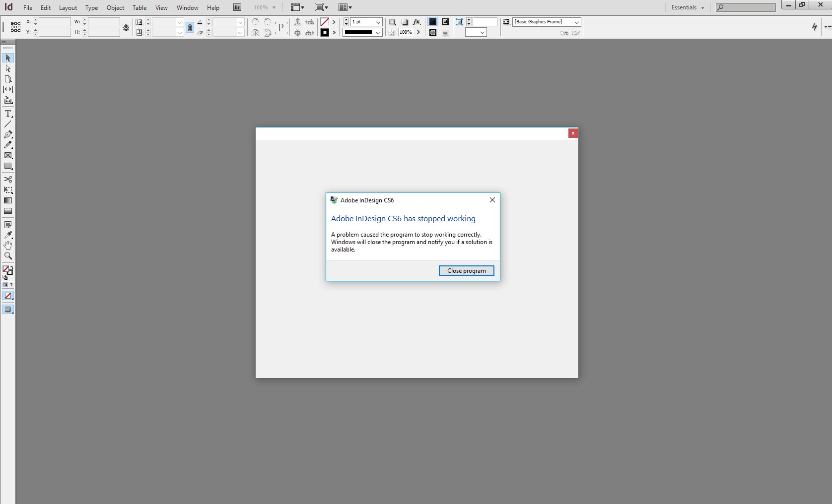Toggle No text wrap option

click(x=433, y=22)
